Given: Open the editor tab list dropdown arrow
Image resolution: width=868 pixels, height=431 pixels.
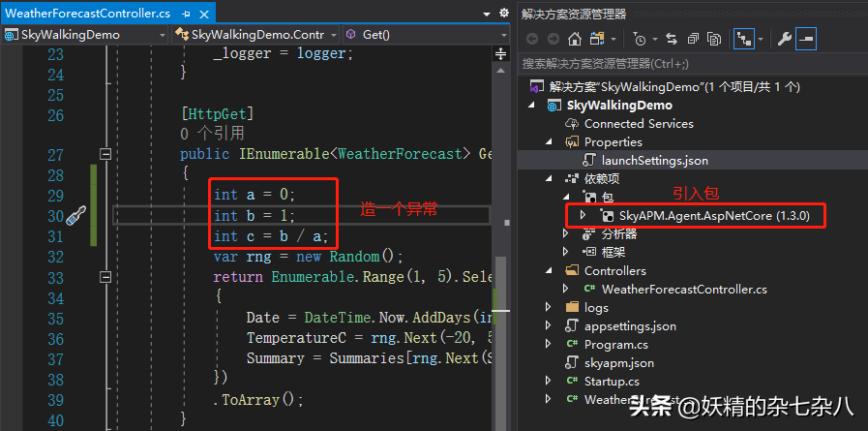Looking at the screenshot, I should coord(487,14).
